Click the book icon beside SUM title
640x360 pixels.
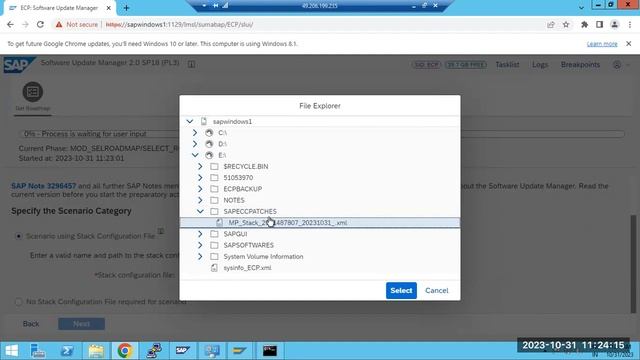pyautogui.click(x=191, y=64)
